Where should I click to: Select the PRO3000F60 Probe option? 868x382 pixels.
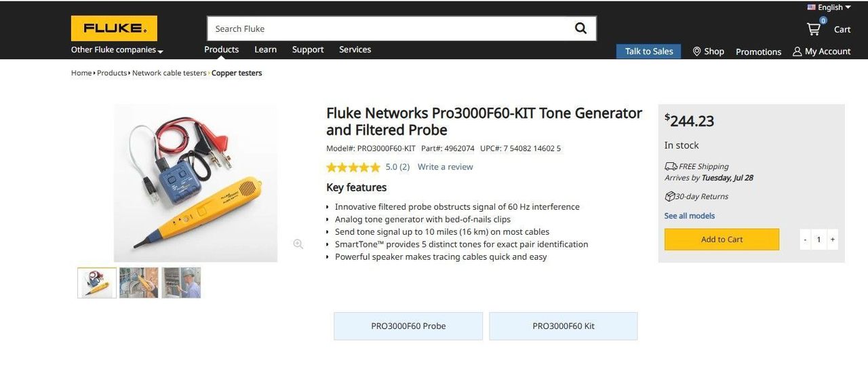[408, 326]
